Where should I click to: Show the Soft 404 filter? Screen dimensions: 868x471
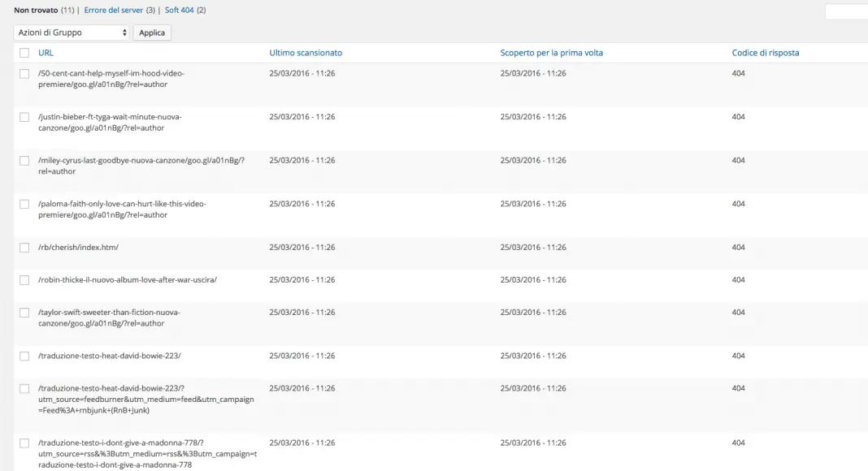point(179,11)
